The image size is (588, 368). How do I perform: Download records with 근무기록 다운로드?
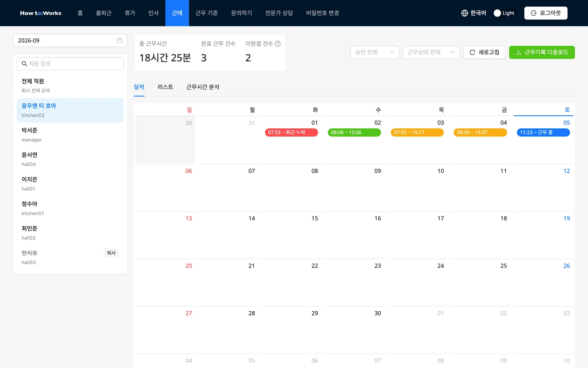coord(542,52)
